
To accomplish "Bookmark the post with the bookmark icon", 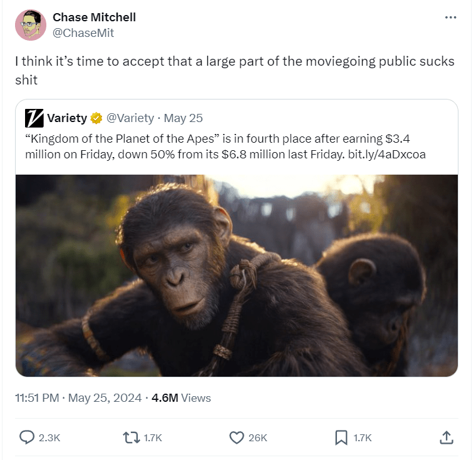I will [x=341, y=437].
